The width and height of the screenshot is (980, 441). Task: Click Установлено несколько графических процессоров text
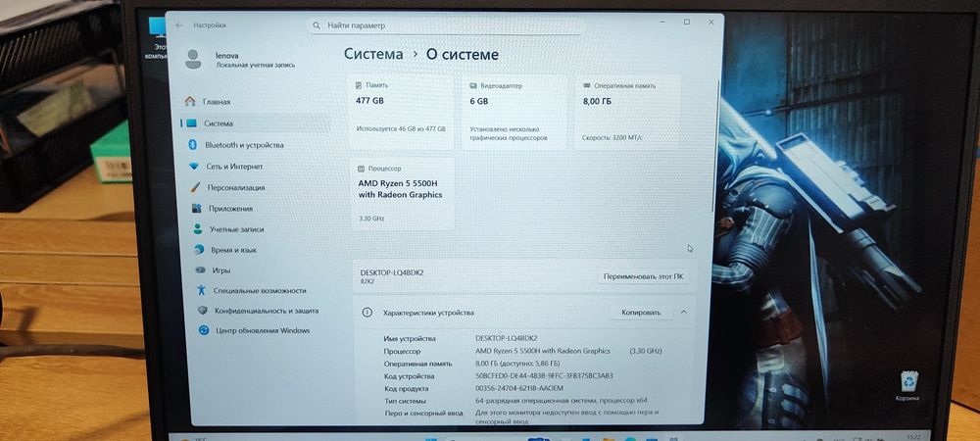(509, 133)
